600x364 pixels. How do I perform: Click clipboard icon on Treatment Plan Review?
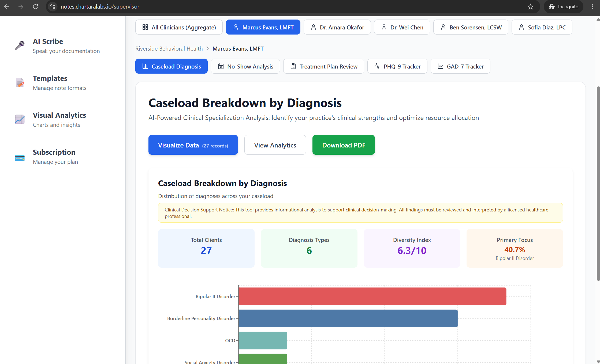tap(293, 66)
